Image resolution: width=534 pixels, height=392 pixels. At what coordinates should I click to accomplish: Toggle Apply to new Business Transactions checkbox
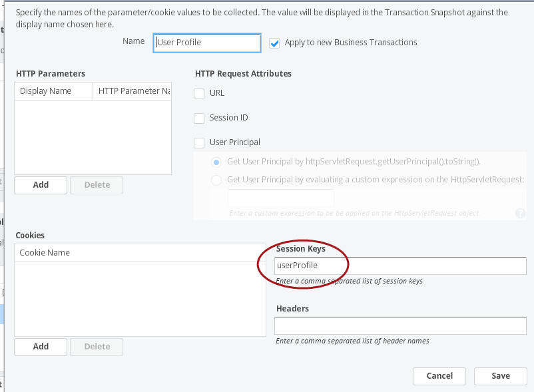(x=274, y=43)
